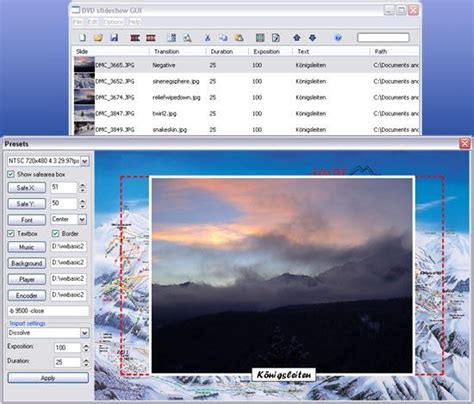
Task: Click the first red filmstrip toolbar icon
Action: pyautogui.click(x=135, y=38)
